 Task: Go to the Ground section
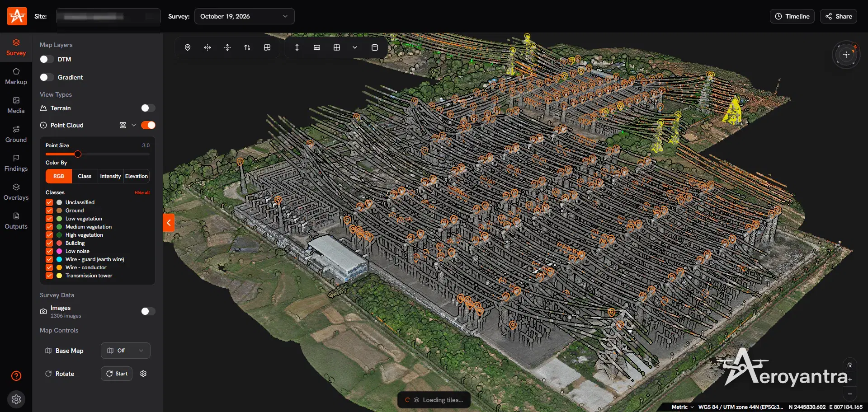16,134
